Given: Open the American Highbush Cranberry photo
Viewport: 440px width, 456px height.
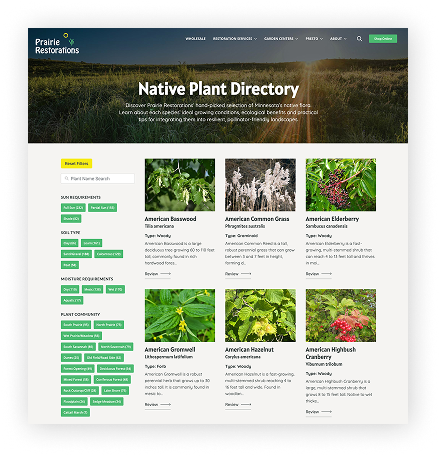Looking at the screenshot, I should (341, 315).
